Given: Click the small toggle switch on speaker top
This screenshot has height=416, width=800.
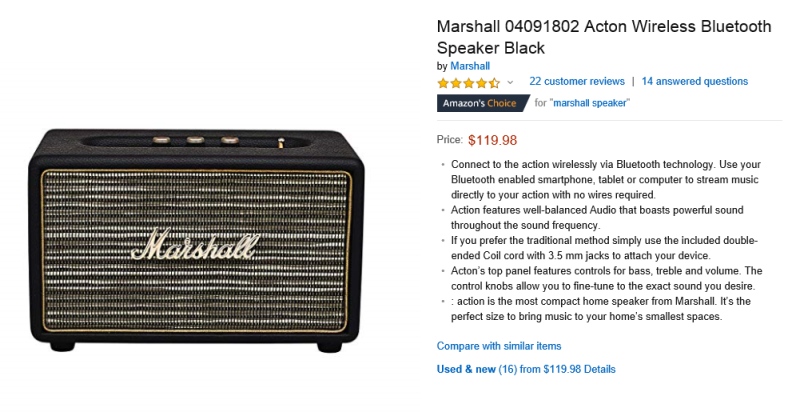Looking at the screenshot, I should 281,143.
